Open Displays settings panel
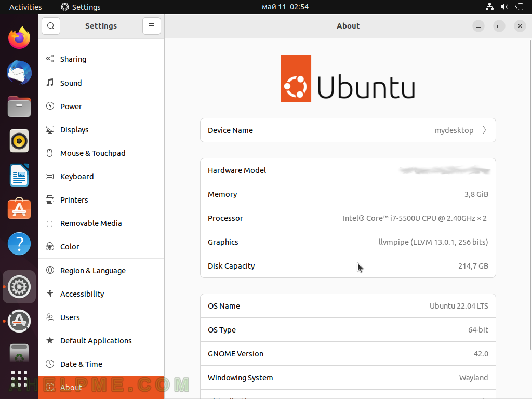Image resolution: width=532 pixels, height=399 pixels. pyautogui.click(x=101, y=129)
